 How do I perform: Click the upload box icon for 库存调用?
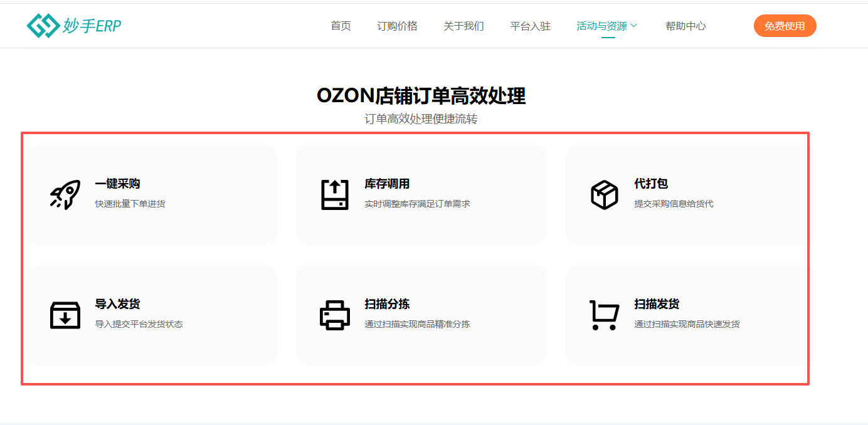click(x=335, y=194)
